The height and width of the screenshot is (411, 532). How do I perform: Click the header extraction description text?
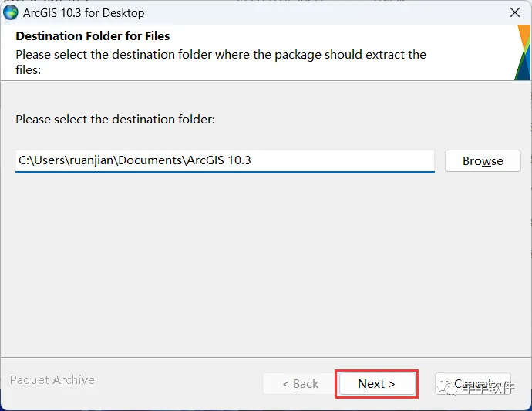click(x=221, y=55)
